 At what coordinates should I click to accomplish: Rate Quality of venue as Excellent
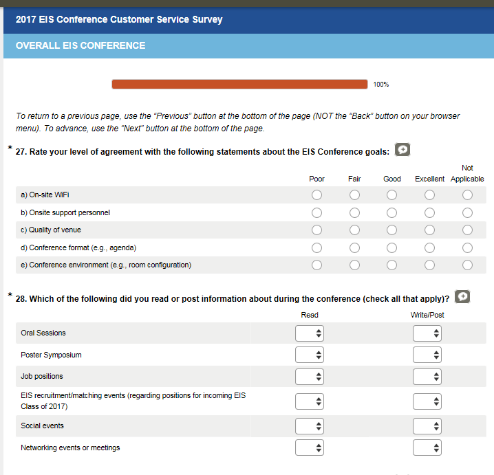coord(429,230)
